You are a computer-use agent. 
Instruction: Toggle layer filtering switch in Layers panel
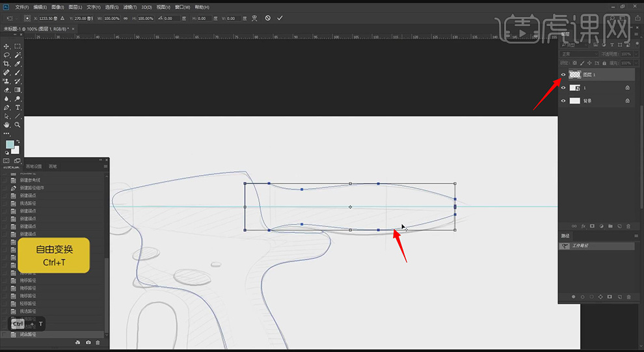(x=636, y=45)
